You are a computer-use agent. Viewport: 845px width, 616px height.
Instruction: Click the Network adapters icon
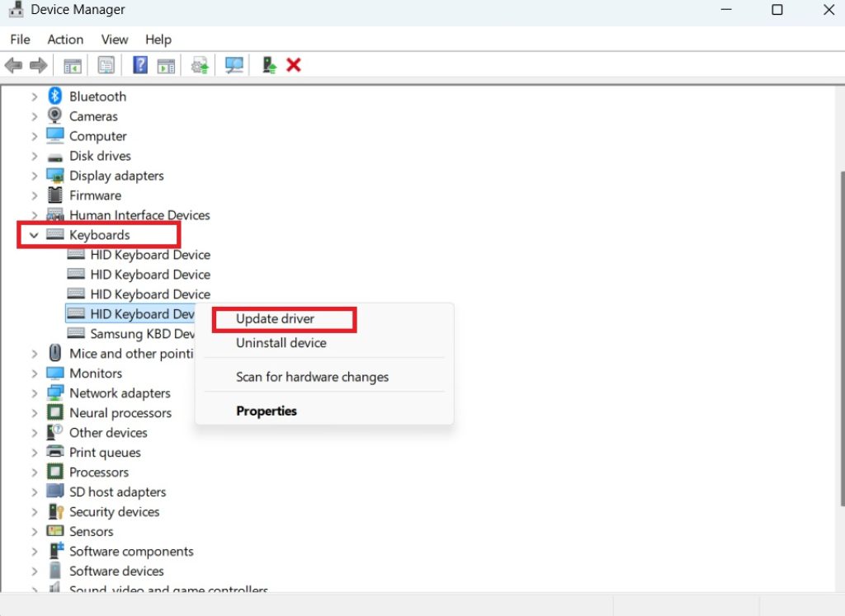click(x=55, y=393)
